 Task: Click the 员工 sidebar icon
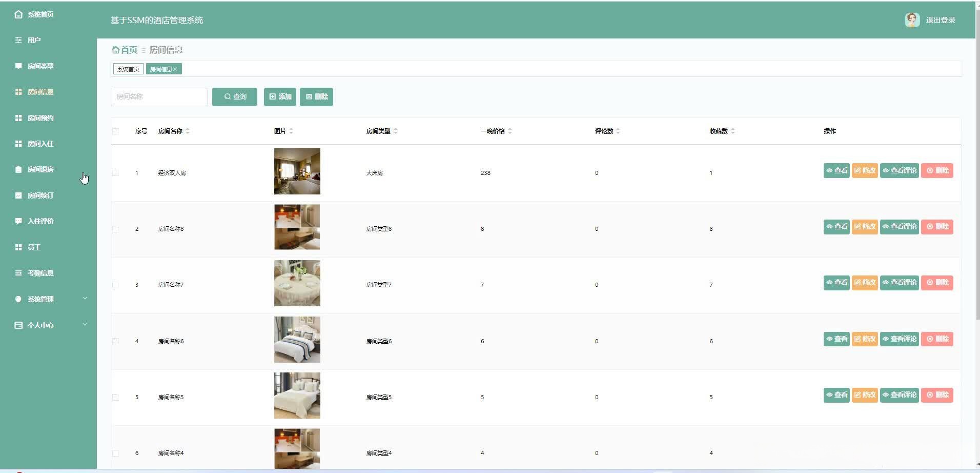18,247
